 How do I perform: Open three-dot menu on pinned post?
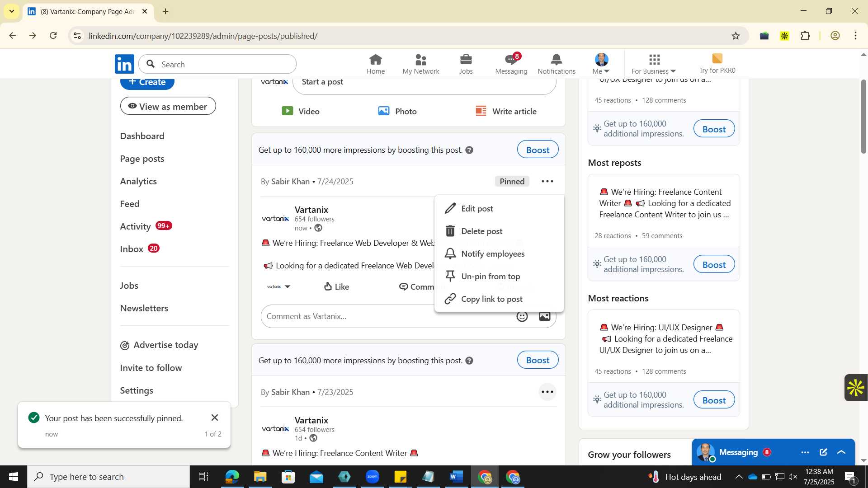[x=547, y=181]
